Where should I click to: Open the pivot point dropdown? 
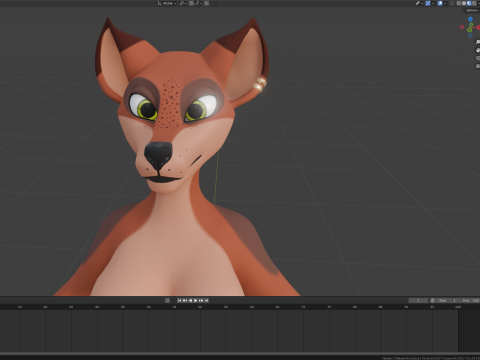coord(183,3)
